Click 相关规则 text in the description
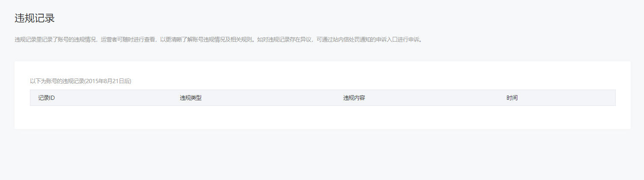The width and height of the screenshot is (644, 180). tap(241, 39)
